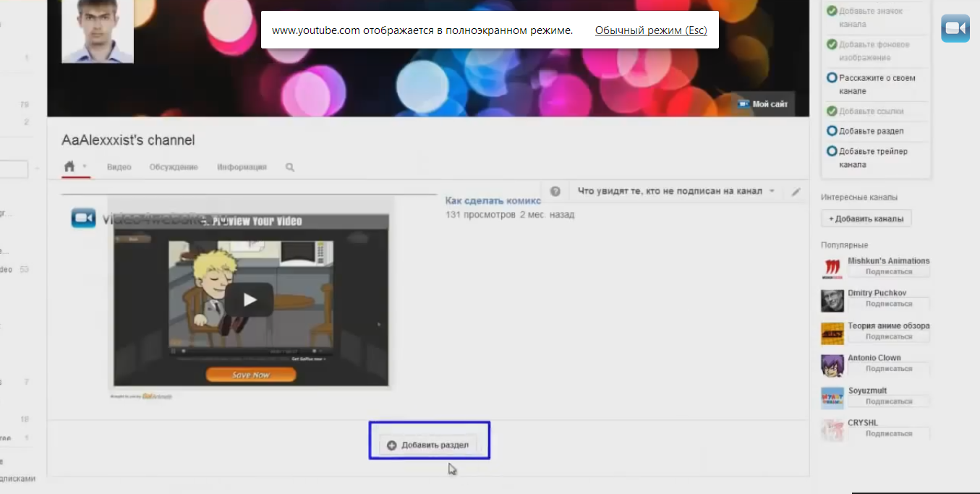Click the home icon channel tab
This screenshot has width=980, height=494.
69,167
